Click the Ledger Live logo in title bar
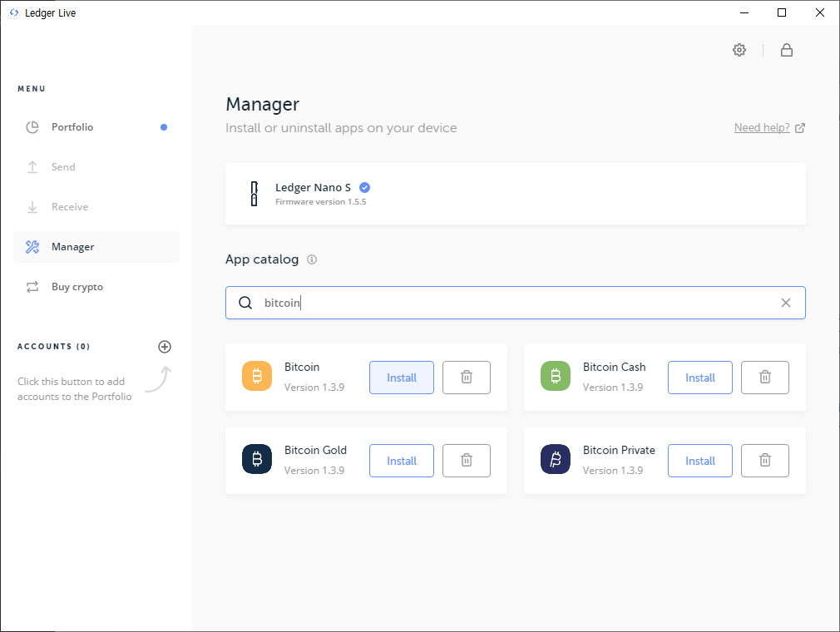The height and width of the screenshot is (632, 840). [14, 12]
